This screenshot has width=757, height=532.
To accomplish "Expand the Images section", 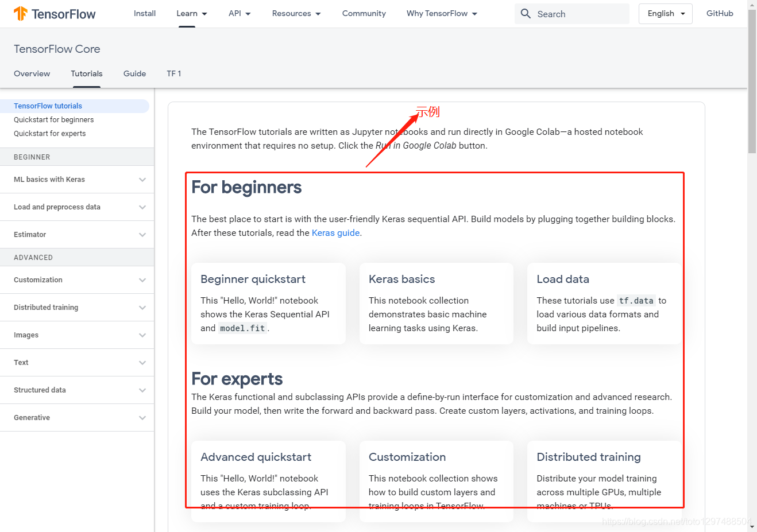I will point(77,335).
